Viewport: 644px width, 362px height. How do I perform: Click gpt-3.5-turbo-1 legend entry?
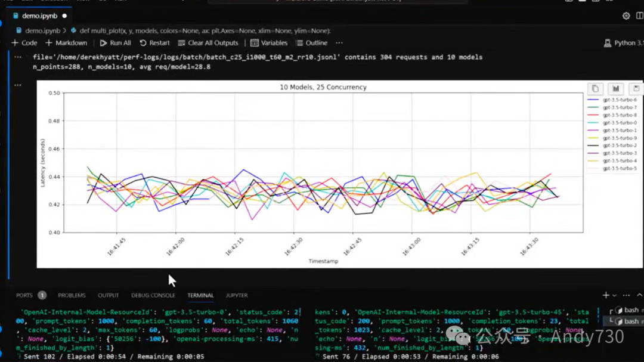tap(612, 130)
